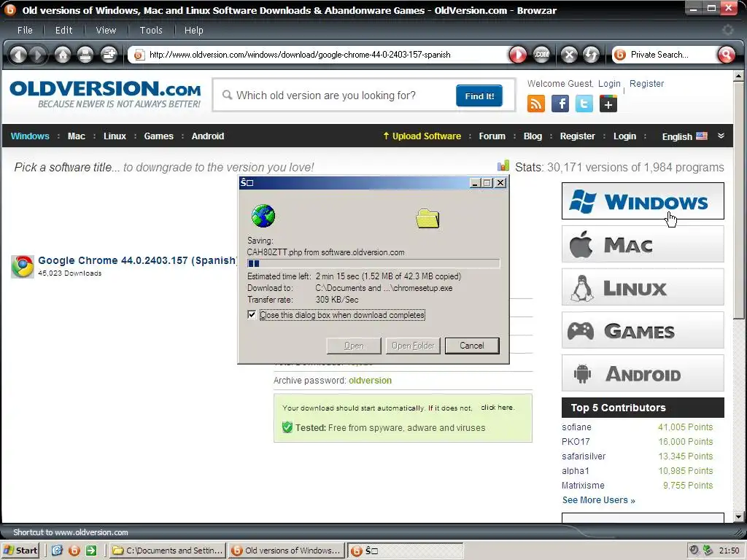Click the Back navigation arrow button
This screenshot has height=560, width=747.
click(x=18, y=55)
